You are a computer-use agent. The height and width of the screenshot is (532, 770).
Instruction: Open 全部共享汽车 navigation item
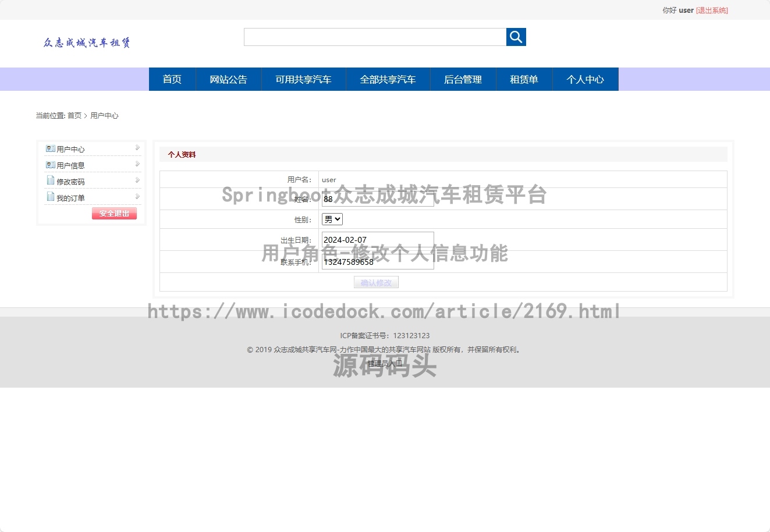pyautogui.click(x=388, y=79)
